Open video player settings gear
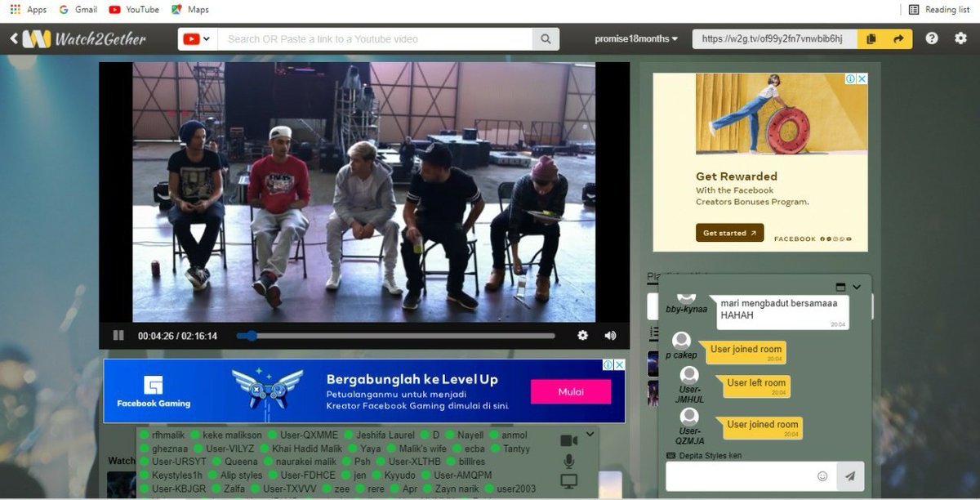This screenshot has height=500, width=980. (x=582, y=335)
